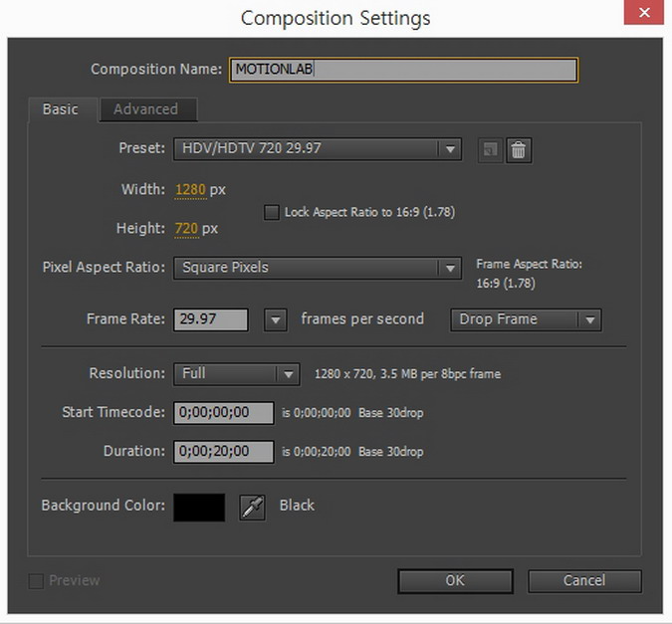Switch to the Advanced tab
Viewport: 672px width, 624px height.
coord(148,109)
